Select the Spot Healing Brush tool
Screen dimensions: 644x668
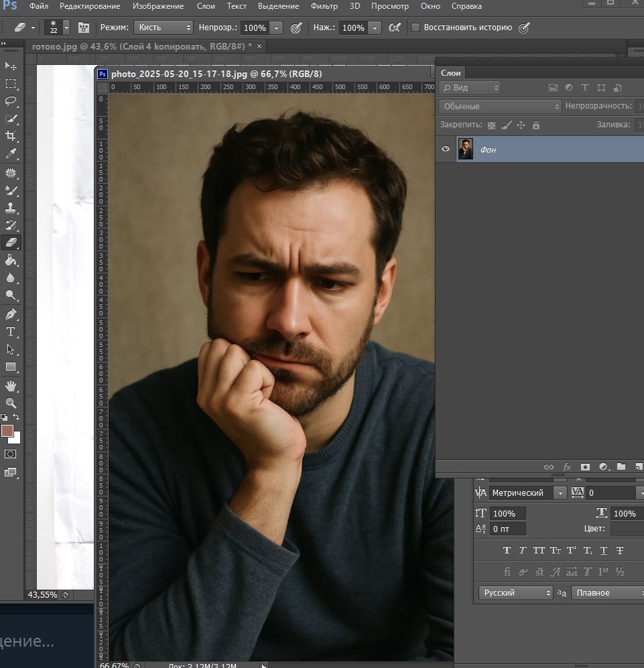coord(11,173)
